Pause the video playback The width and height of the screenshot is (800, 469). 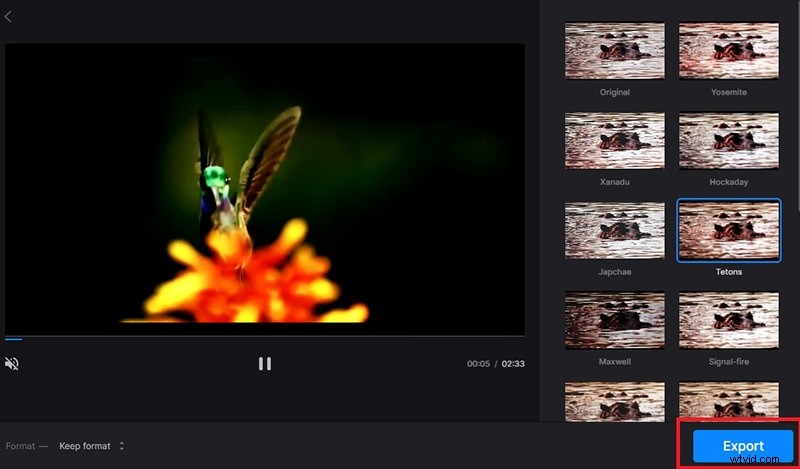point(264,364)
